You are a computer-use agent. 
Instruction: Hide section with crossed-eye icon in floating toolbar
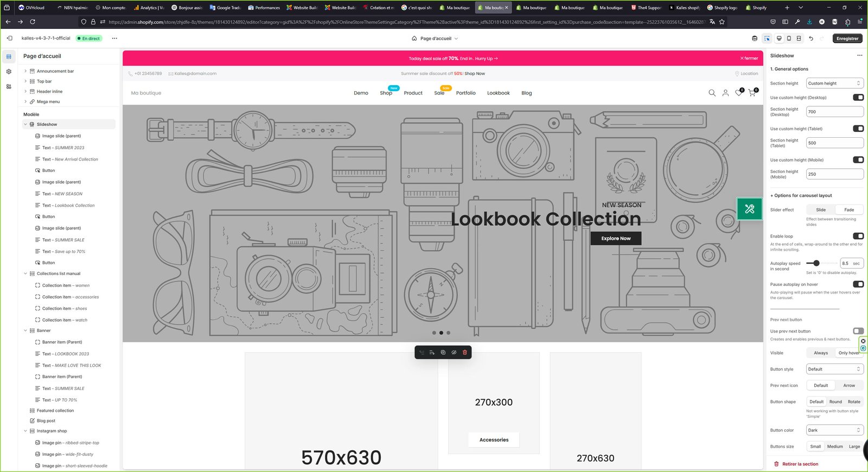tap(454, 353)
